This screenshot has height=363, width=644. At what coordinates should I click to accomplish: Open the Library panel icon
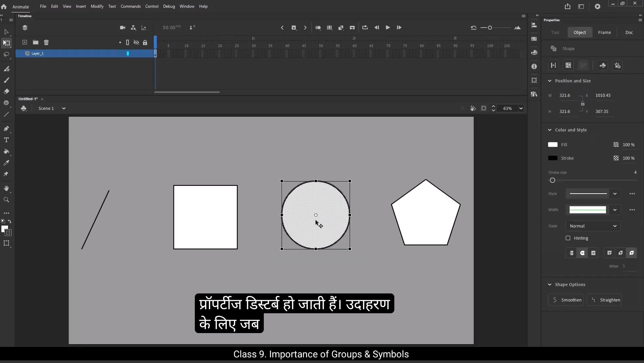534,94
